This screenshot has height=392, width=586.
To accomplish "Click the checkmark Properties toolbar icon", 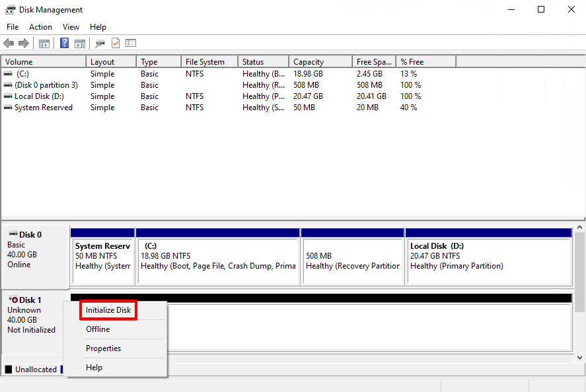I will [116, 43].
